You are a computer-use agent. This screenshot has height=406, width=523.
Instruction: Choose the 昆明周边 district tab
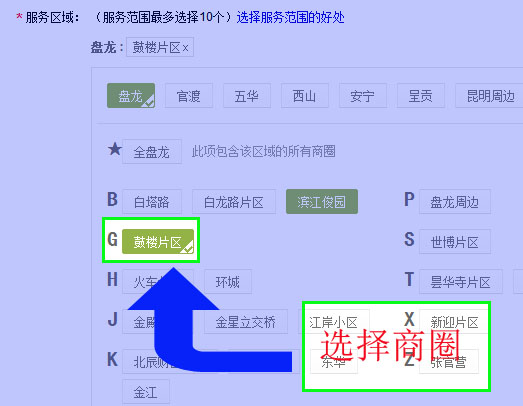tap(490, 96)
